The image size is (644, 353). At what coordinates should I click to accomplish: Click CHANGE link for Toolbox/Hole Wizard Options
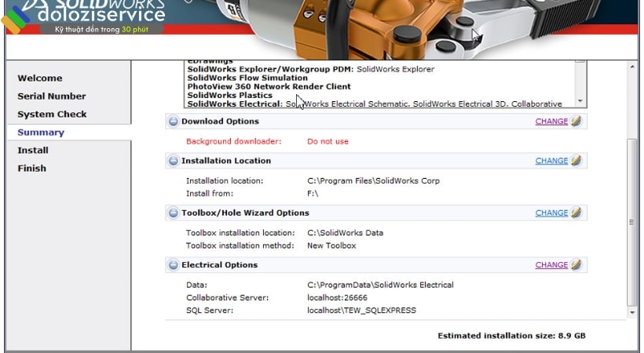(x=551, y=213)
